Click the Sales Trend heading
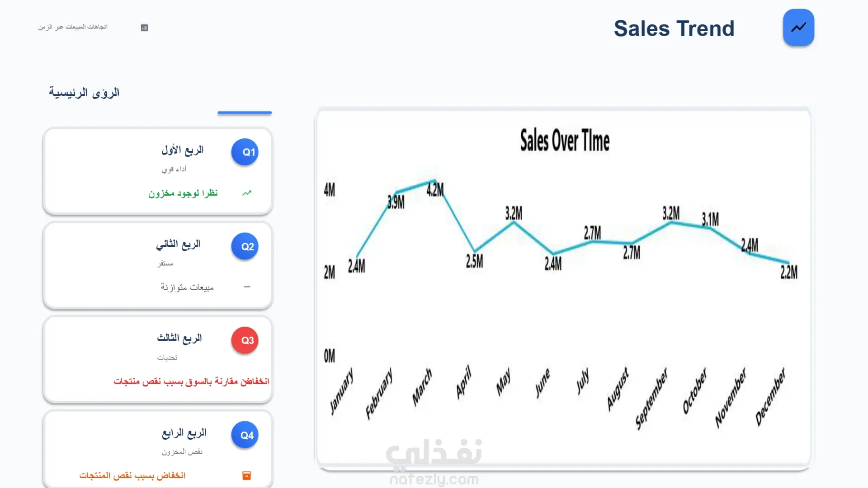Image resolution: width=868 pixels, height=488 pixels. click(x=674, y=28)
